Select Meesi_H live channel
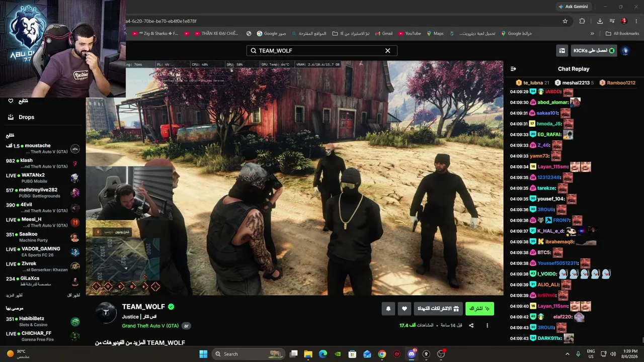The height and width of the screenshot is (362, 644). 43,222
